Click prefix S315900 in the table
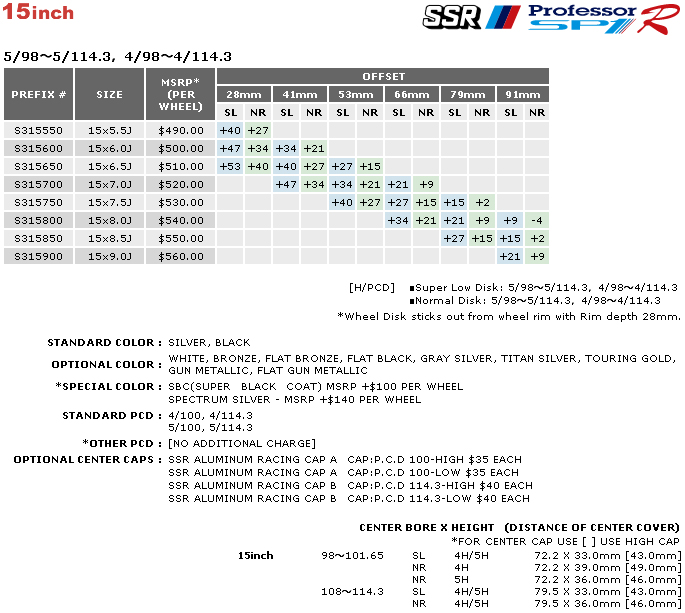The image size is (685, 613). [38, 256]
